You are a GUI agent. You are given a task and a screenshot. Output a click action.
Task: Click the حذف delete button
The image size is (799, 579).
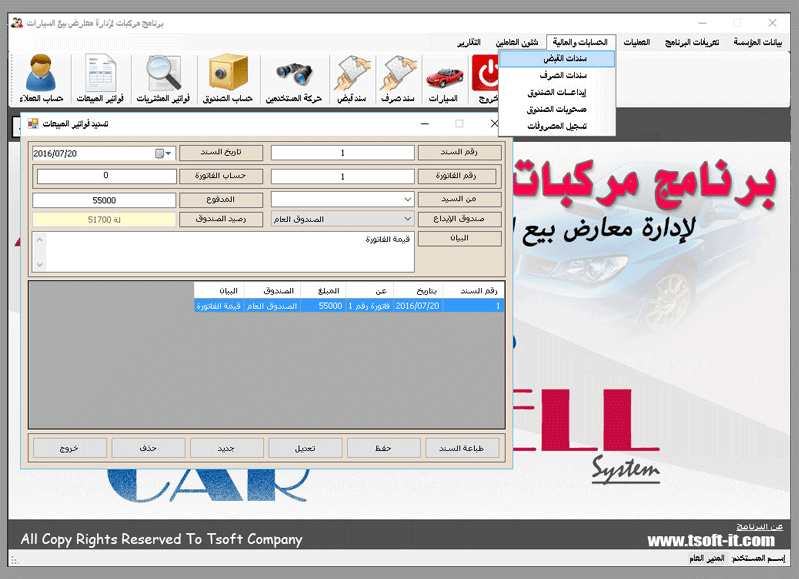[148, 448]
